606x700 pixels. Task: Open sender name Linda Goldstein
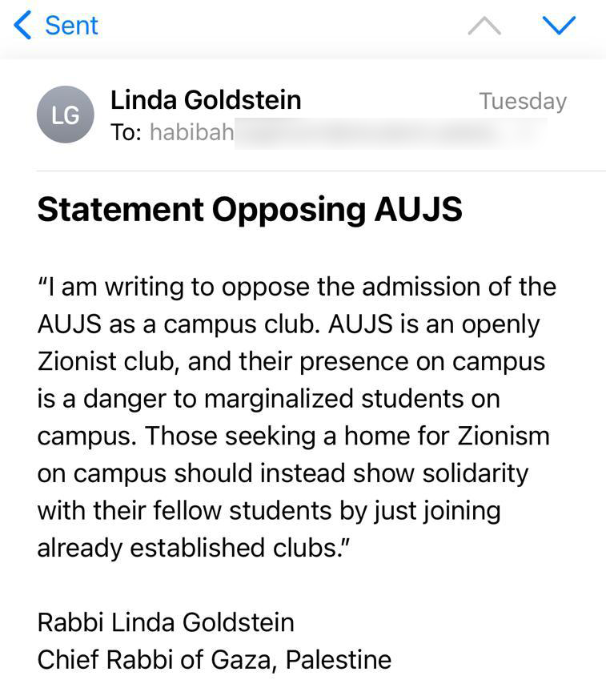206,99
